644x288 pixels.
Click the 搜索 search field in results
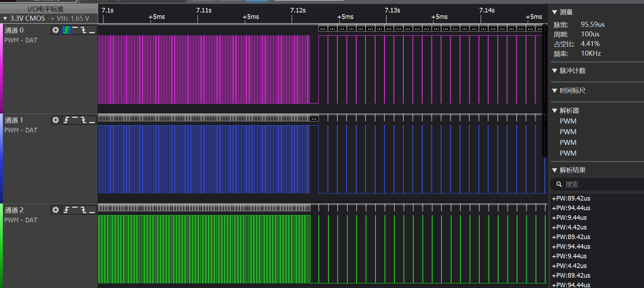pos(603,185)
